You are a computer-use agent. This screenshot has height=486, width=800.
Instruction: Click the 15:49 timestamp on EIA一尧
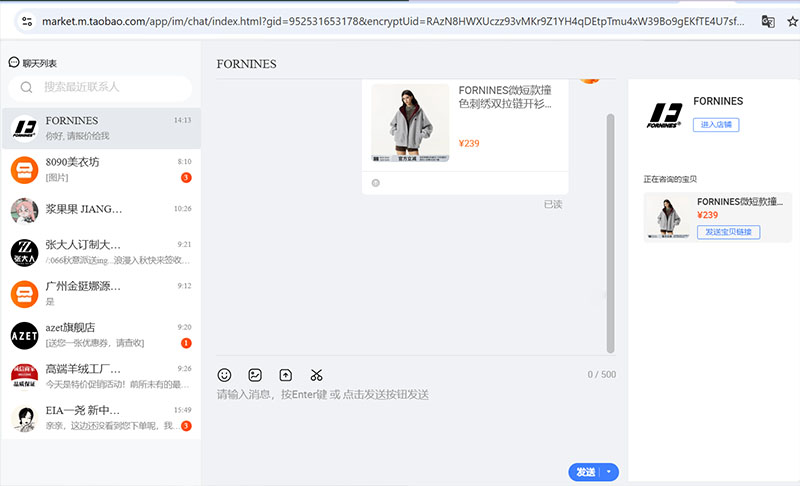[x=182, y=410]
